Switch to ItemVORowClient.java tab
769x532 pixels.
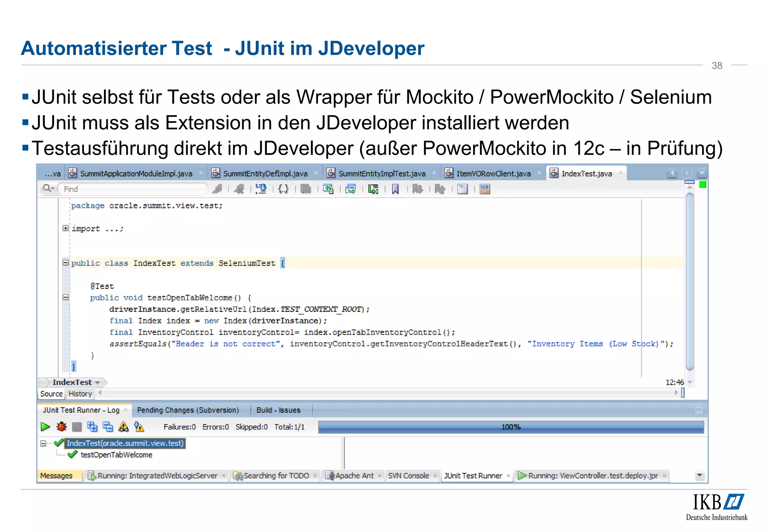click(493, 173)
